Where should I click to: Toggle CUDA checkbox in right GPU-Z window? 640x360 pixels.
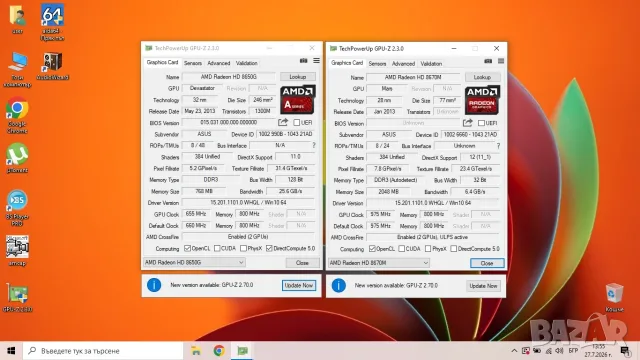pyautogui.click(x=402, y=249)
